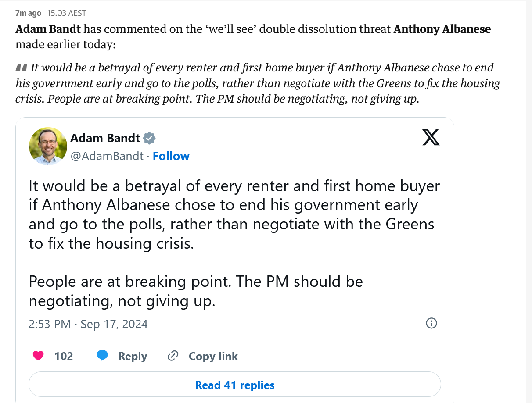Follow the @AdamBandt account
Screen dimensions: 532x403
(171, 156)
